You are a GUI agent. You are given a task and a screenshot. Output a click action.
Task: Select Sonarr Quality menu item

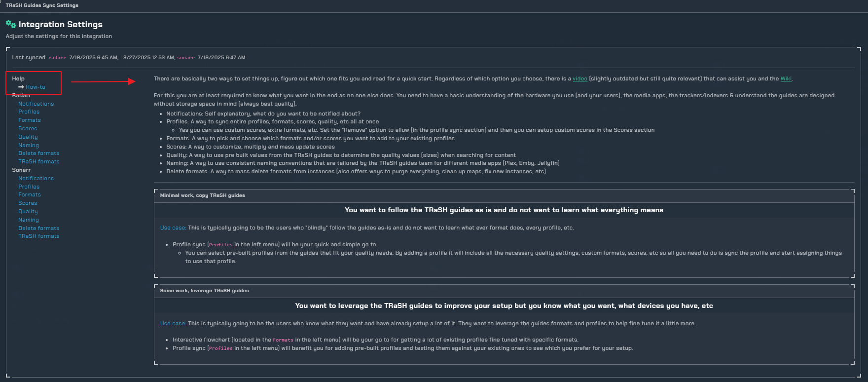(x=28, y=211)
